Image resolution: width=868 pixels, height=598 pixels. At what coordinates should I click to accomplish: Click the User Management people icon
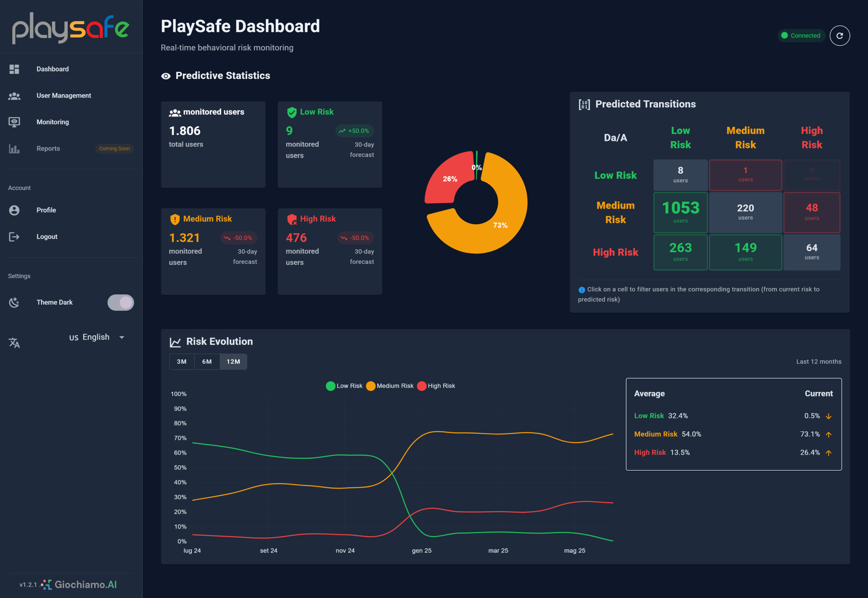click(x=14, y=96)
